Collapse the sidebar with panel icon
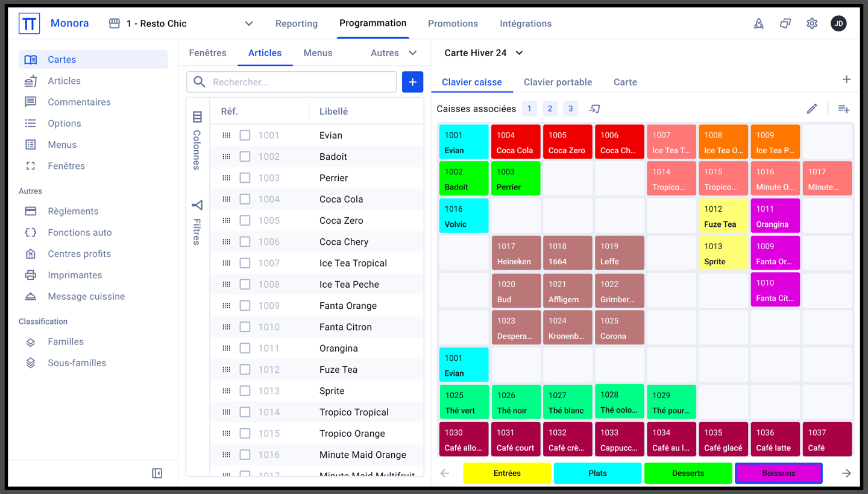This screenshot has width=868, height=494. pos(157,473)
